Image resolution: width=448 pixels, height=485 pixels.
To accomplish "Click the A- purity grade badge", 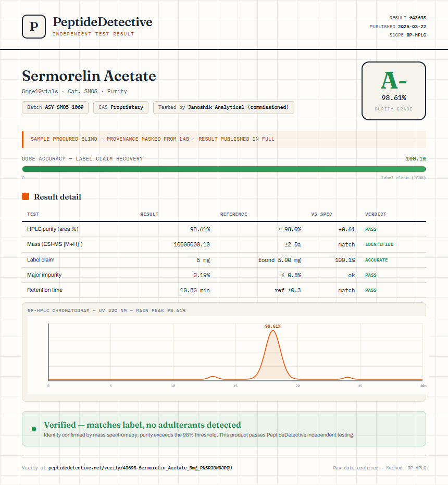I will (393, 91).
